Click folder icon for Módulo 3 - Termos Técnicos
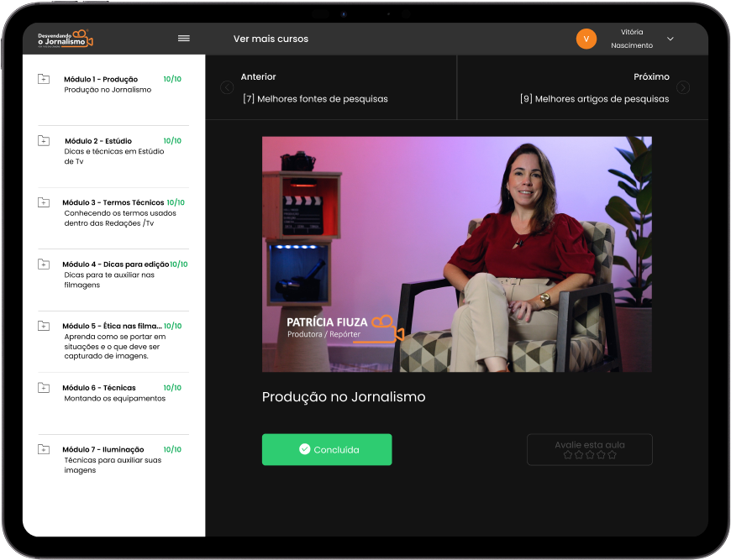 coord(44,202)
